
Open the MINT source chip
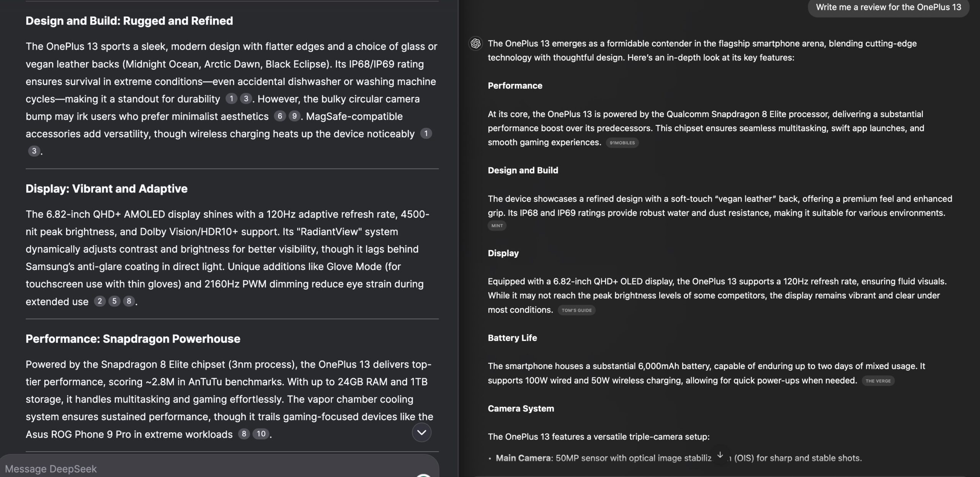point(497,226)
